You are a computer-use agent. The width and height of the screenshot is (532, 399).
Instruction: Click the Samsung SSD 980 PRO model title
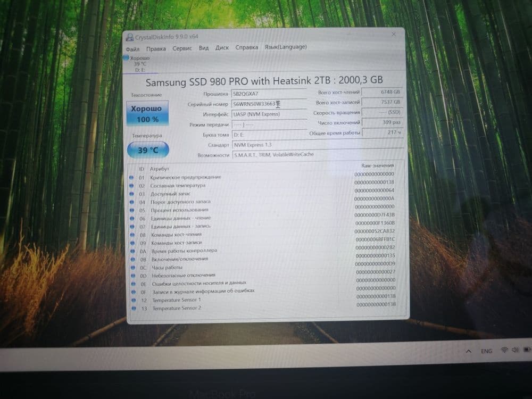point(264,81)
